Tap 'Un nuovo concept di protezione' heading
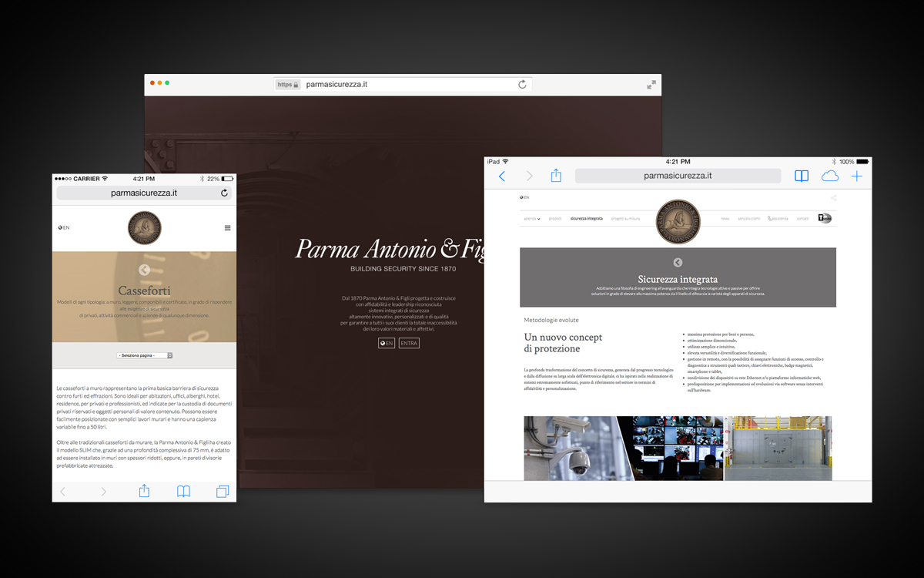 point(564,343)
